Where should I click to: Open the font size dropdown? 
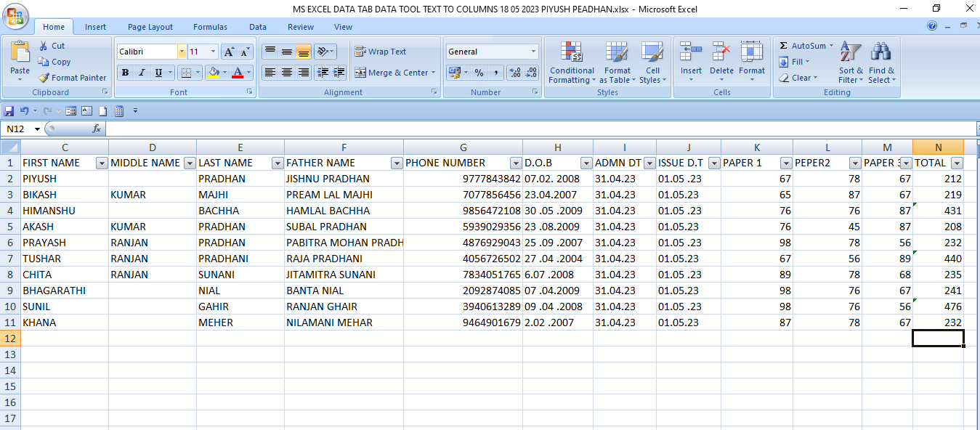coord(213,52)
